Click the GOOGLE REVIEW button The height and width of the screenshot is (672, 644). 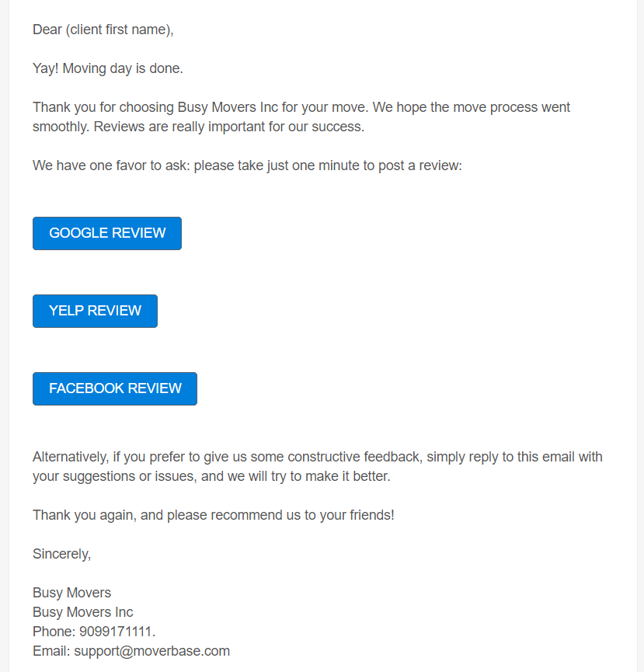tap(107, 233)
